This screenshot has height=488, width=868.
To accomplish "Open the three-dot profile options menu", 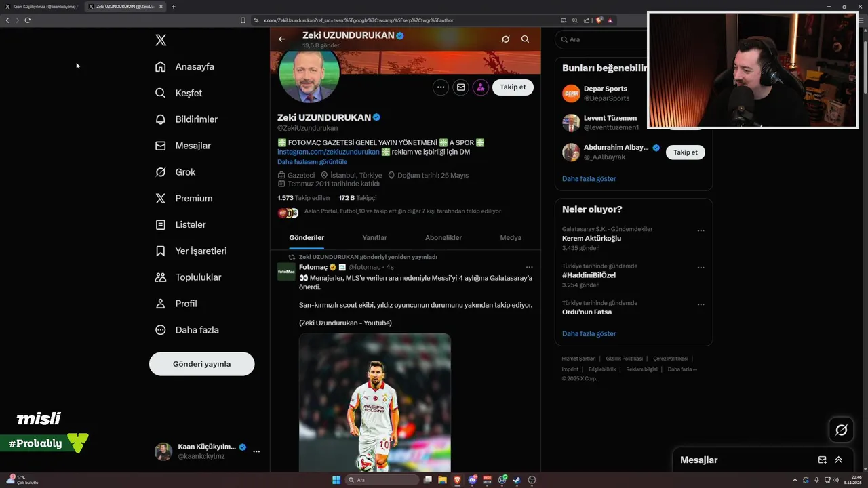I will [x=441, y=87].
